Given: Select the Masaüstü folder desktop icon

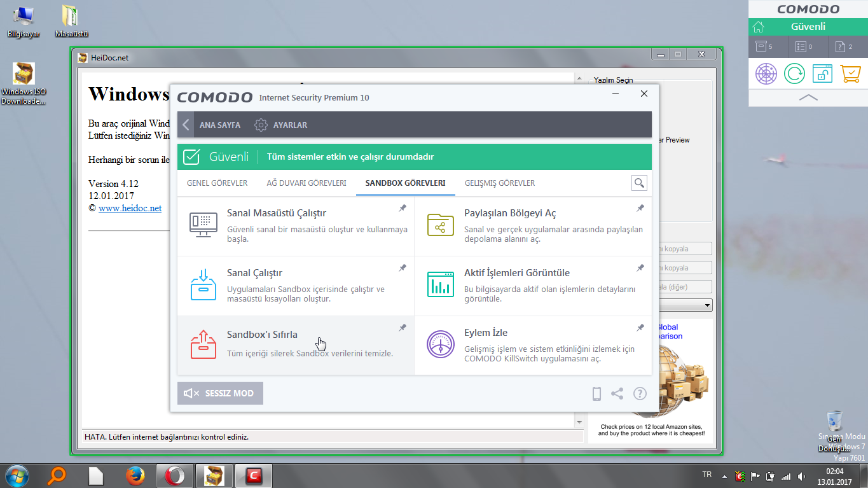Looking at the screenshot, I should pyautogui.click(x=71, y=22).
